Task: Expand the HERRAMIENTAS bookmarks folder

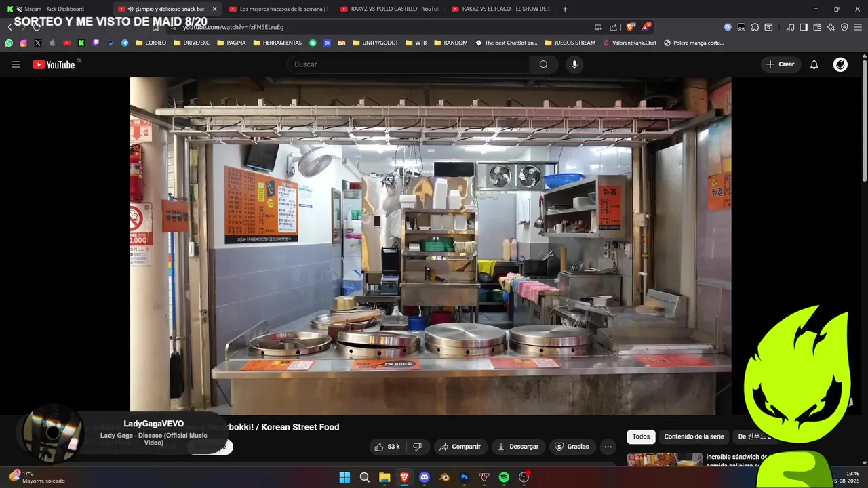Action: pos(277,43)
